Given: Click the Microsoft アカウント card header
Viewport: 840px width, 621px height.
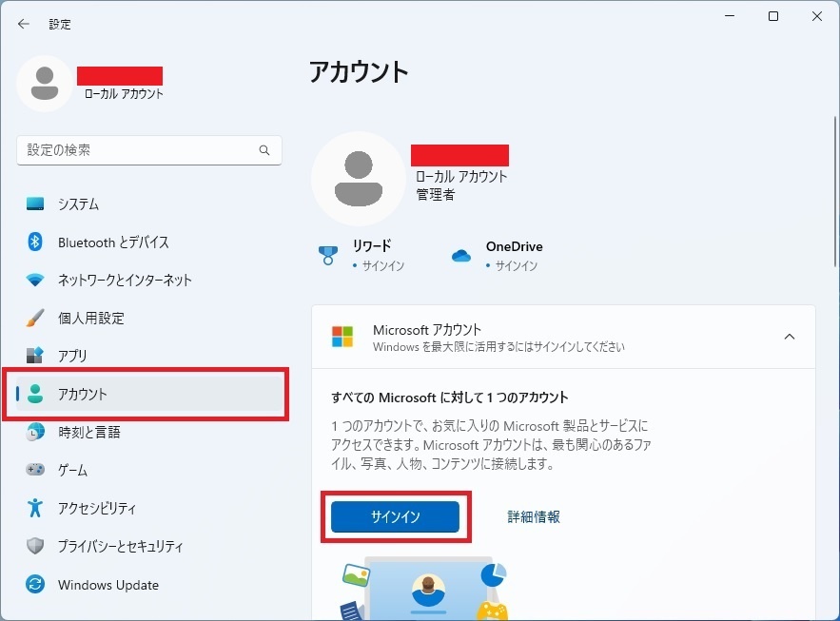Looking at the screenshot, I should pyautogui.click(x=563, y=337).
